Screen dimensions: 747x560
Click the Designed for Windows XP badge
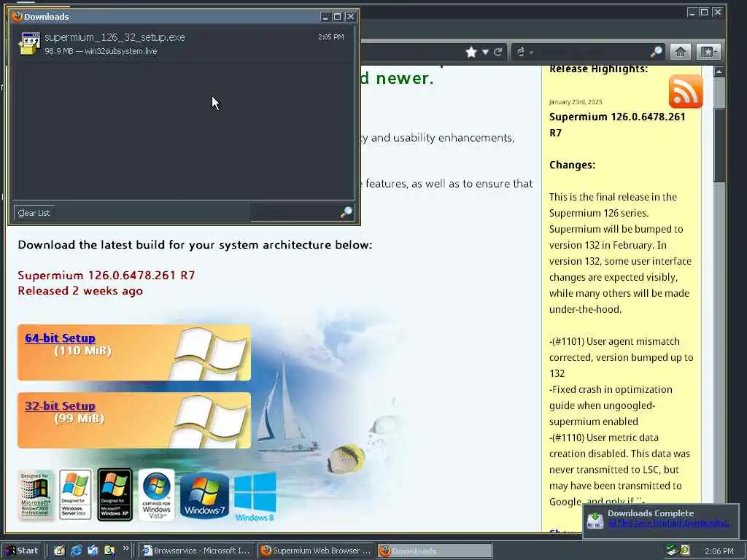(x=115, y=495)
